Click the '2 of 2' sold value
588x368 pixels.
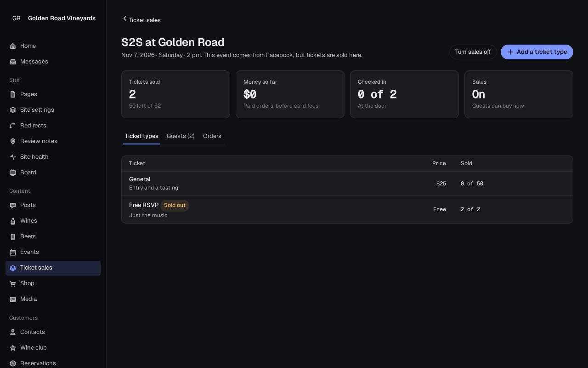(470, 209)
